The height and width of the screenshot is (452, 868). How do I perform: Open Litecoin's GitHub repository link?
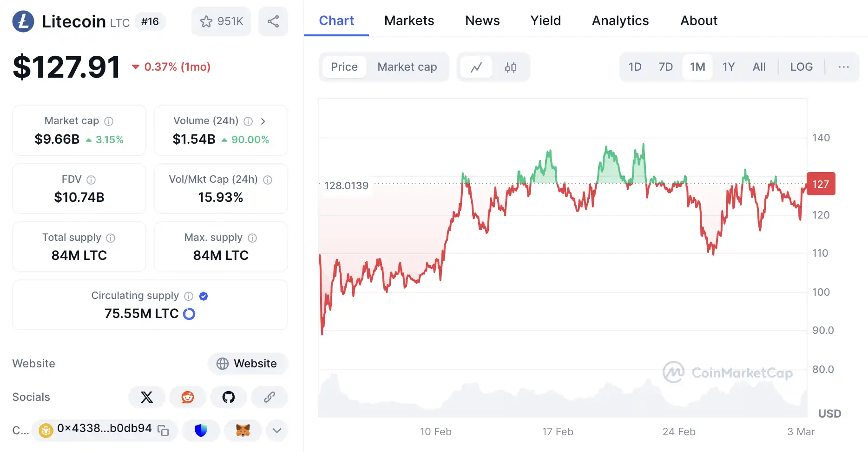pos(229,397)
